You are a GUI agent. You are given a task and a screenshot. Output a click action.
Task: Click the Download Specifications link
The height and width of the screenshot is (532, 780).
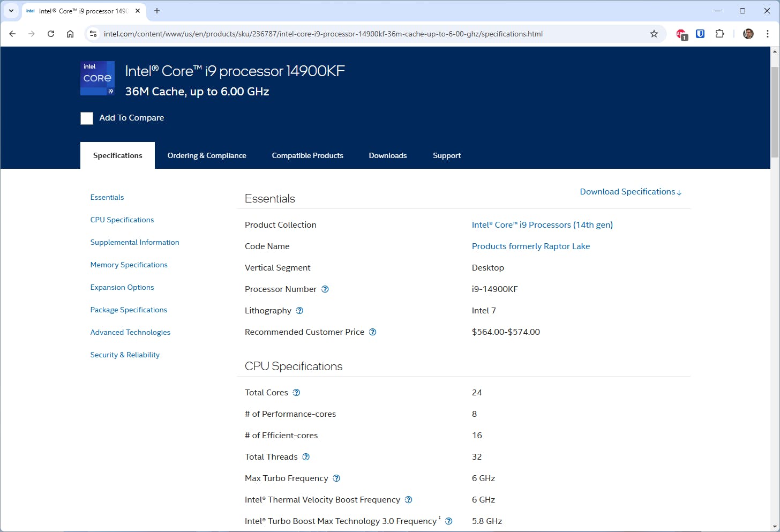tap(631, 192)
